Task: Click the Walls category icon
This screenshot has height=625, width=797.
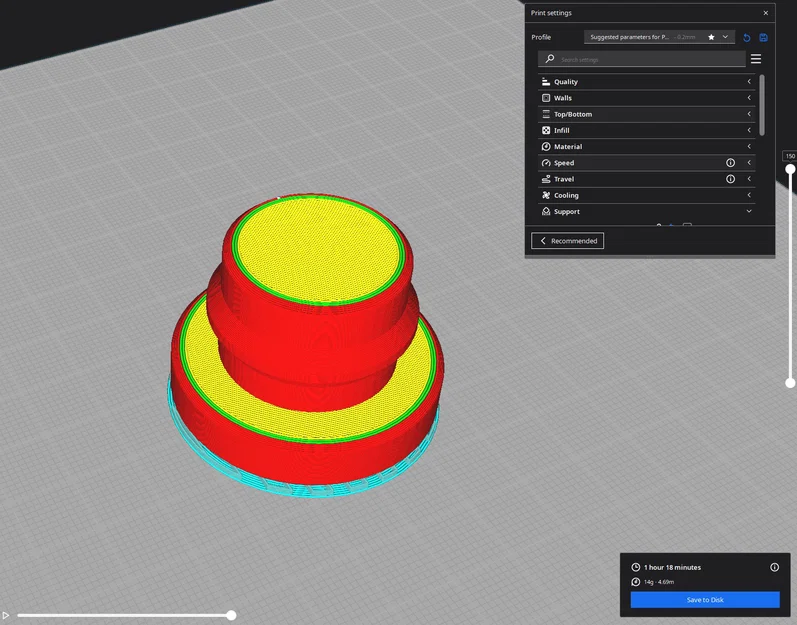Action: click(x=546, y=98)
